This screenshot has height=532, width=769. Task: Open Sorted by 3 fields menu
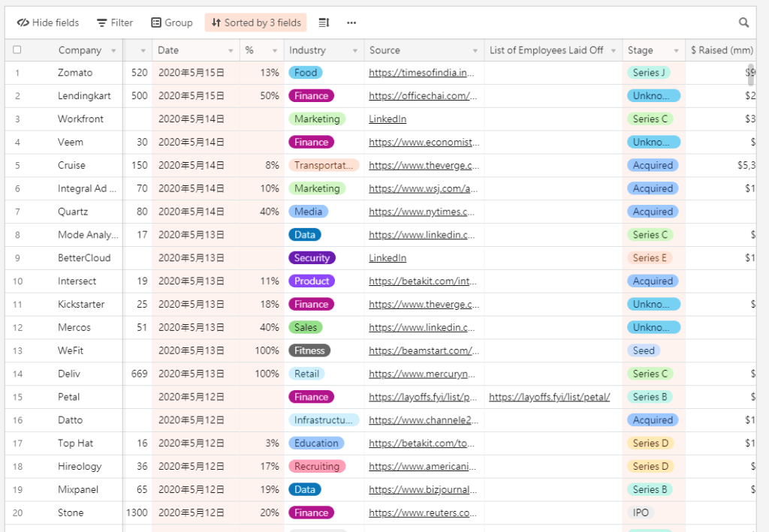click(255, 23)
